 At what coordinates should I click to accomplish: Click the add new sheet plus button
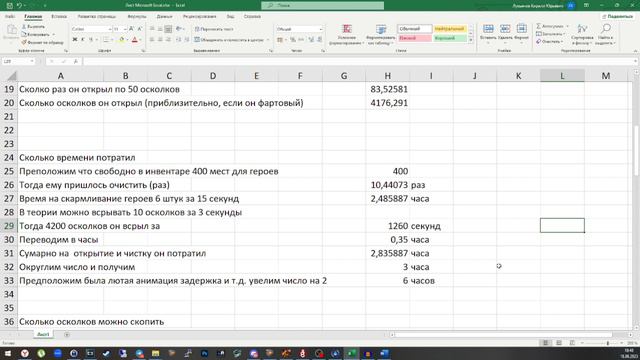67,335
